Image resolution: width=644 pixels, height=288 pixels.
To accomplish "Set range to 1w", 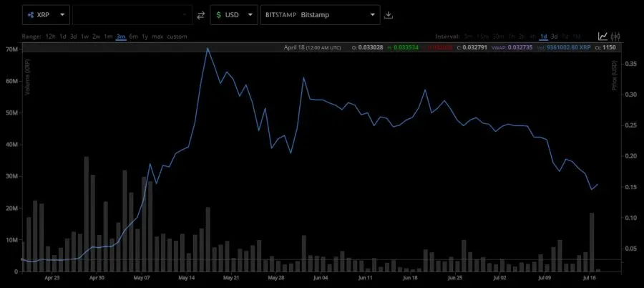I will pyautogui.click(x=84, y=36).
